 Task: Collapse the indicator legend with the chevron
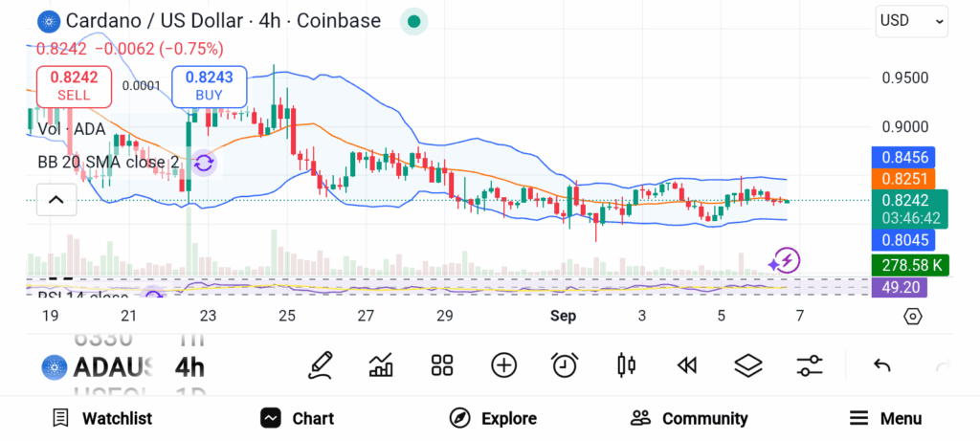pos(56,200)
